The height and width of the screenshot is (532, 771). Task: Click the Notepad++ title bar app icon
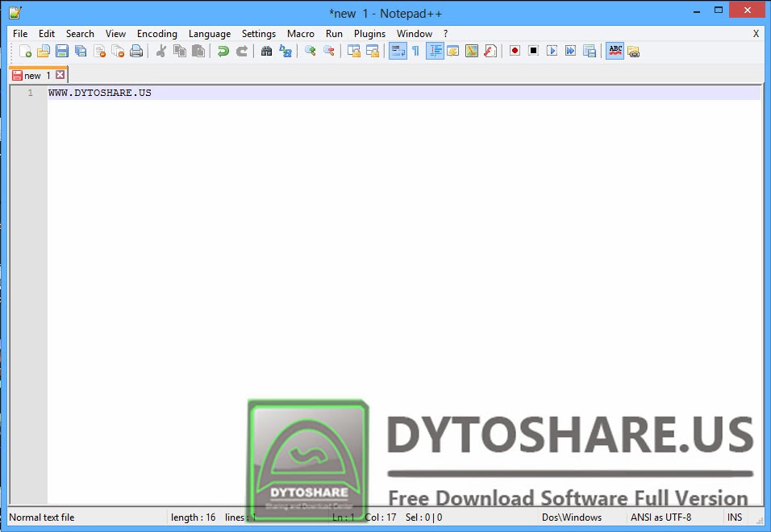tap(15, 13)
